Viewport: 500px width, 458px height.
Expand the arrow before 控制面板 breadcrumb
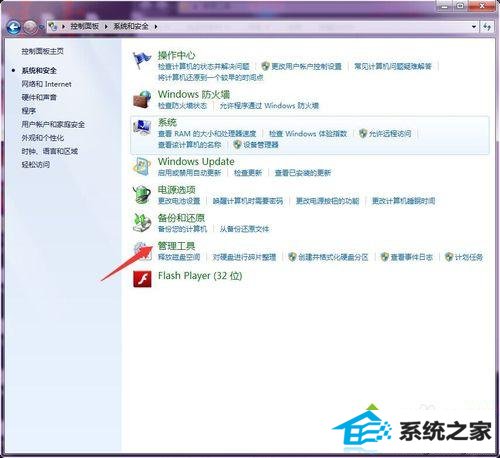[63, 26]
